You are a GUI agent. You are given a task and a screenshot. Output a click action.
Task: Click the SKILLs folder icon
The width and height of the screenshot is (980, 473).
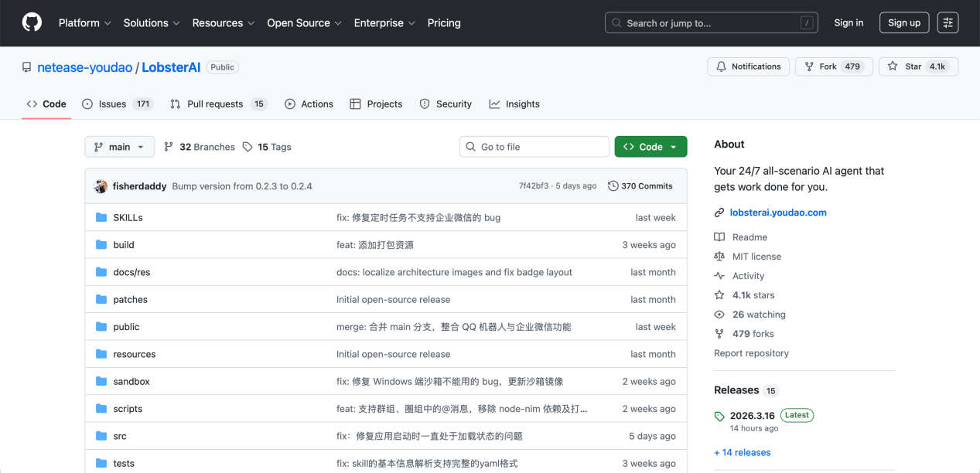coord(101,218)
